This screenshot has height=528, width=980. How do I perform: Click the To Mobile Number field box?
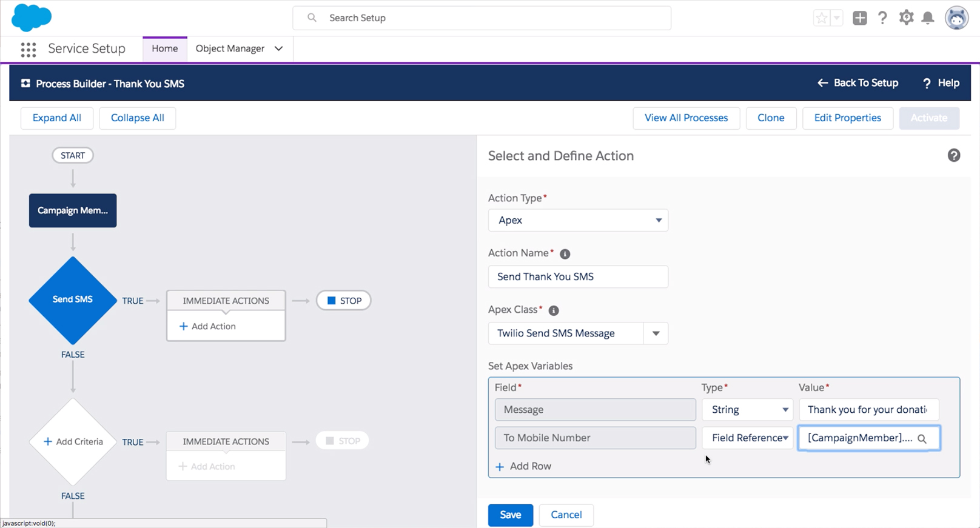[x=595, y=438]
